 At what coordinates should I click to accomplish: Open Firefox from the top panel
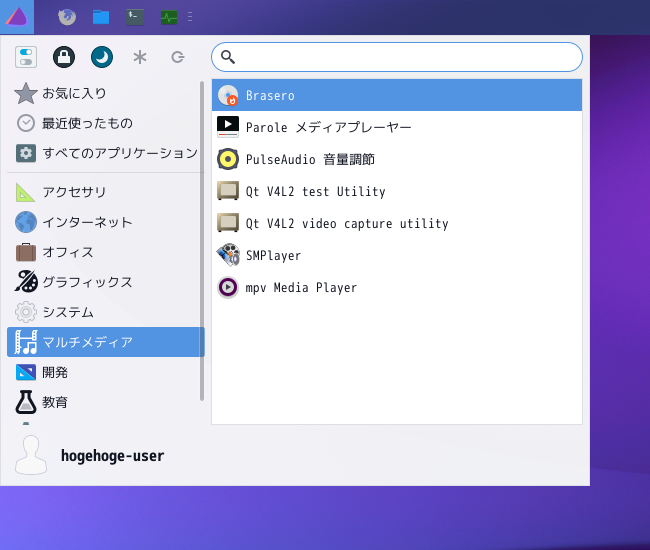tap(67, 17)
